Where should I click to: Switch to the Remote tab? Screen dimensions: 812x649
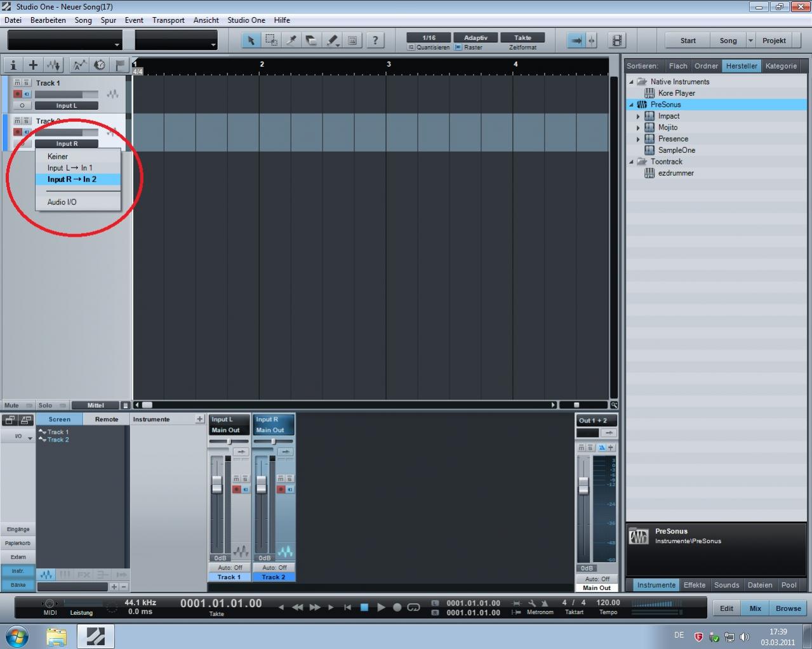click(x=107, y=419)
